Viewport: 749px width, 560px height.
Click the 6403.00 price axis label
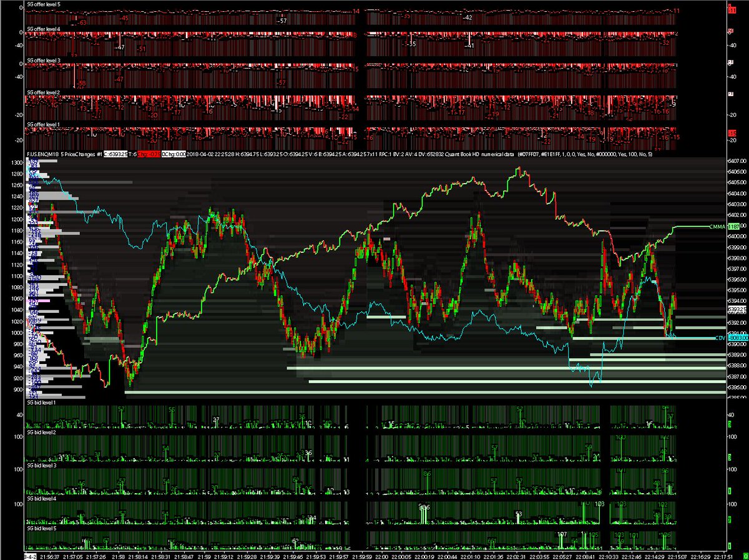(737, 204)
